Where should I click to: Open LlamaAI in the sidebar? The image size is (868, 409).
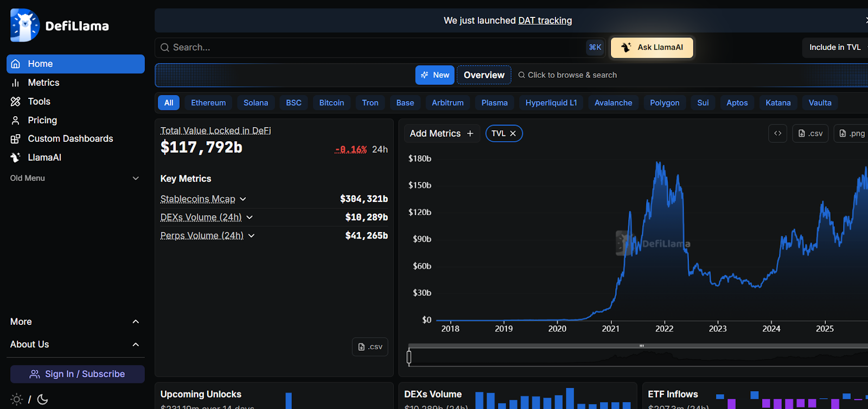tap(44, 157)
